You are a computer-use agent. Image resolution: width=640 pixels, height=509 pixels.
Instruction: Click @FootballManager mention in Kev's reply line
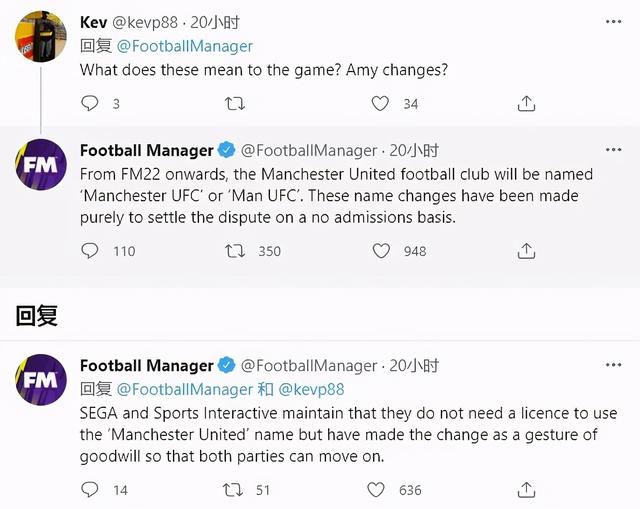pyautogui.click(x=185, y=46)
